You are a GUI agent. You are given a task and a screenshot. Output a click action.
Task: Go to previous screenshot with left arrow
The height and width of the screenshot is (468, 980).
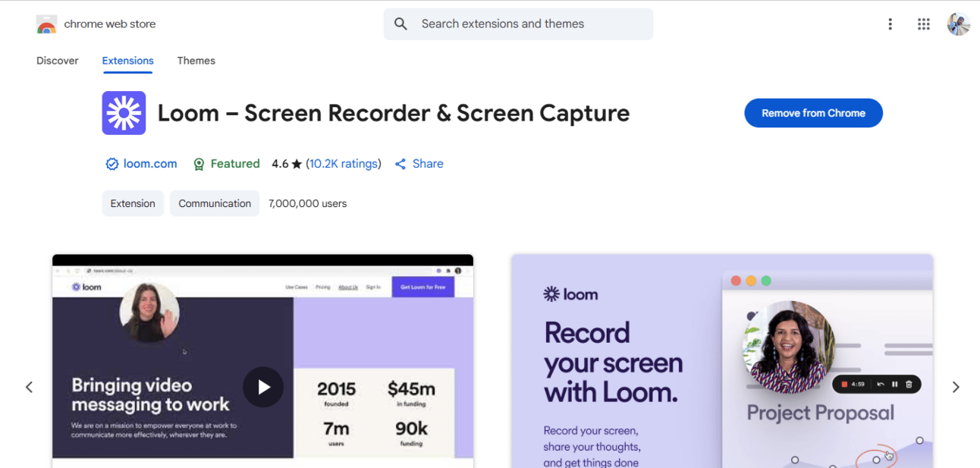click(x=29, y=387)
